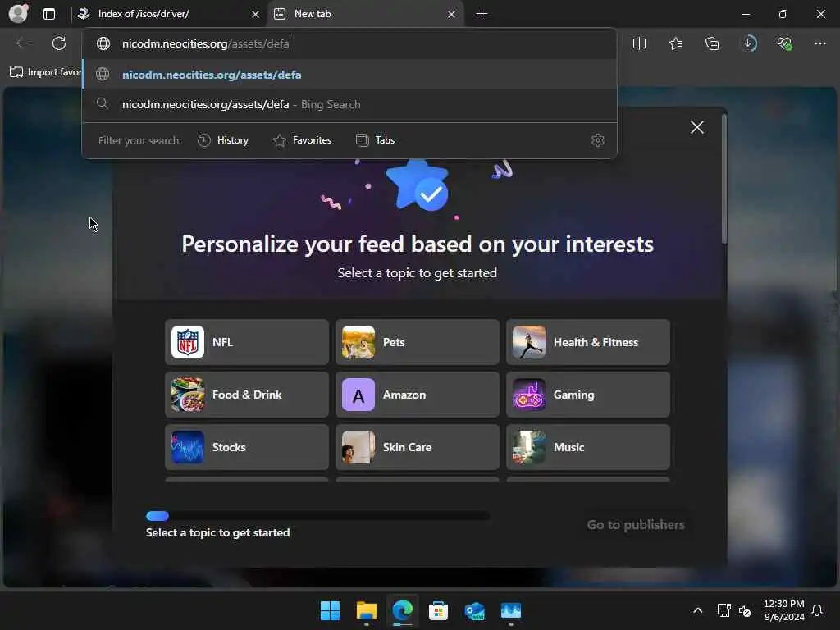The height and width of the screenshot is (630, 840).
Task: Select the Health & Fitness topic
Action: point(588,342)
